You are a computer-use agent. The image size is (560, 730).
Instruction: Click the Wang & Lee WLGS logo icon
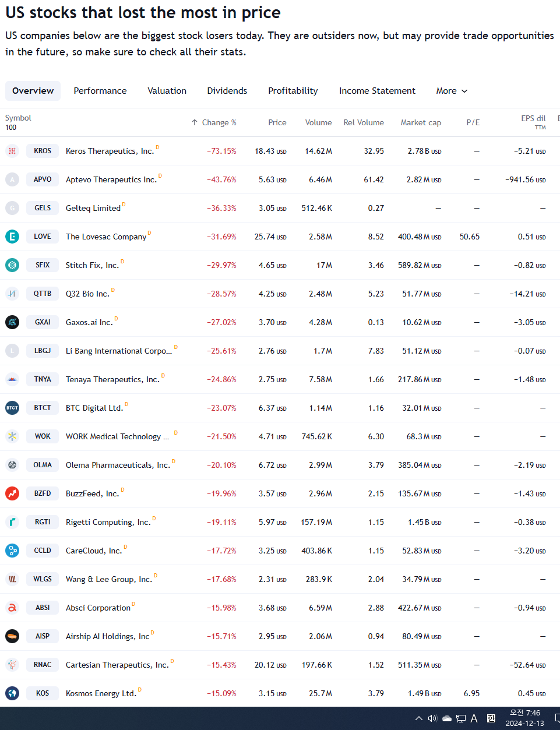[x=12, y=579]
